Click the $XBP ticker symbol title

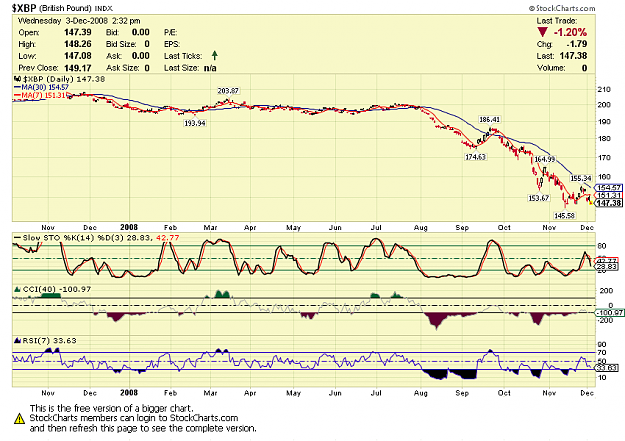[24, 8]
